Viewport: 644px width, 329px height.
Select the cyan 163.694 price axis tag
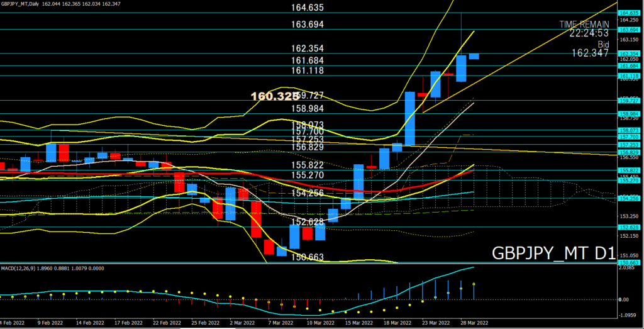tap(628, 30)
